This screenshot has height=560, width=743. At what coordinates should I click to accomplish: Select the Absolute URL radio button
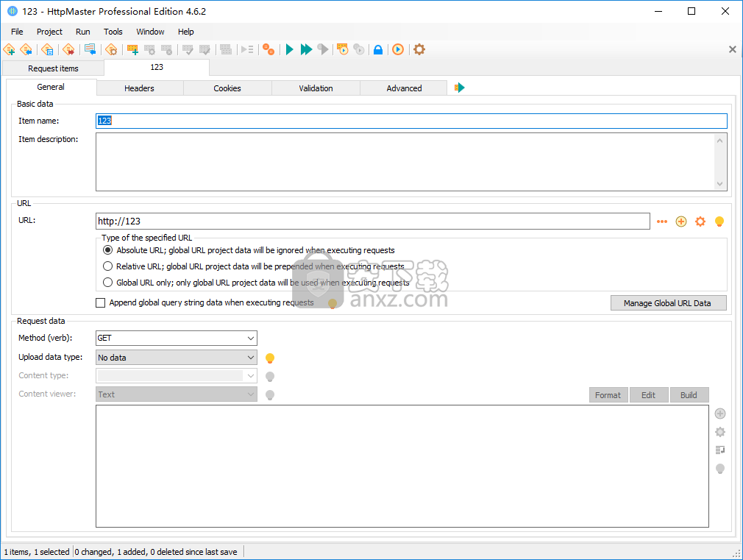(x=108, y=250)
